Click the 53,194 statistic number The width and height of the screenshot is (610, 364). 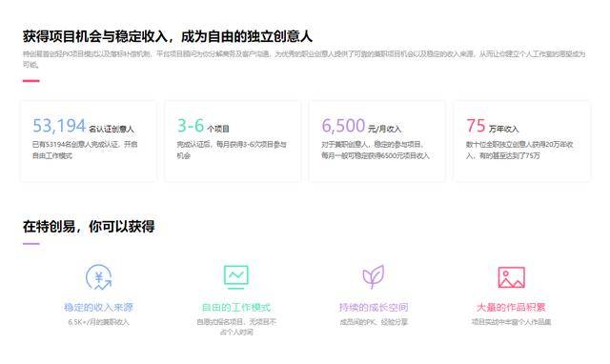coord(59,126)
